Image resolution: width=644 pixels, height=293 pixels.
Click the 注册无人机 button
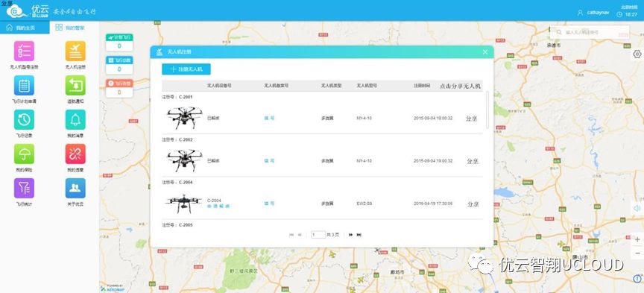tap(186, 69)
